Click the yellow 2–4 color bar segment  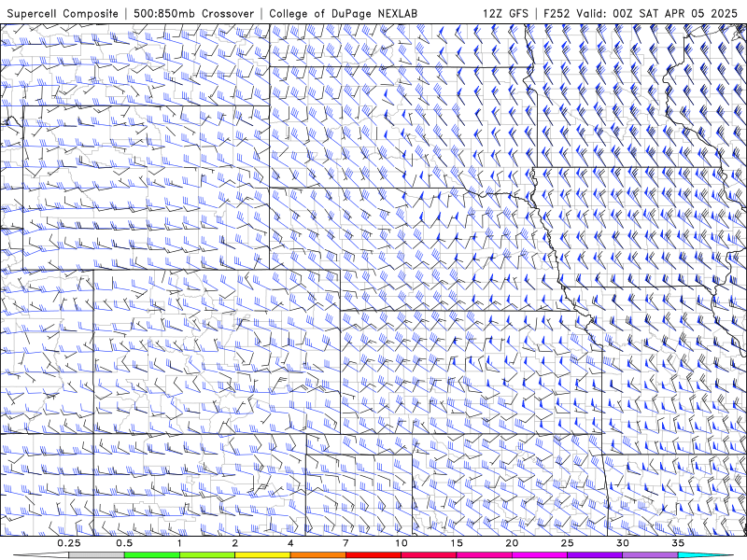click(x=262, y=555)
